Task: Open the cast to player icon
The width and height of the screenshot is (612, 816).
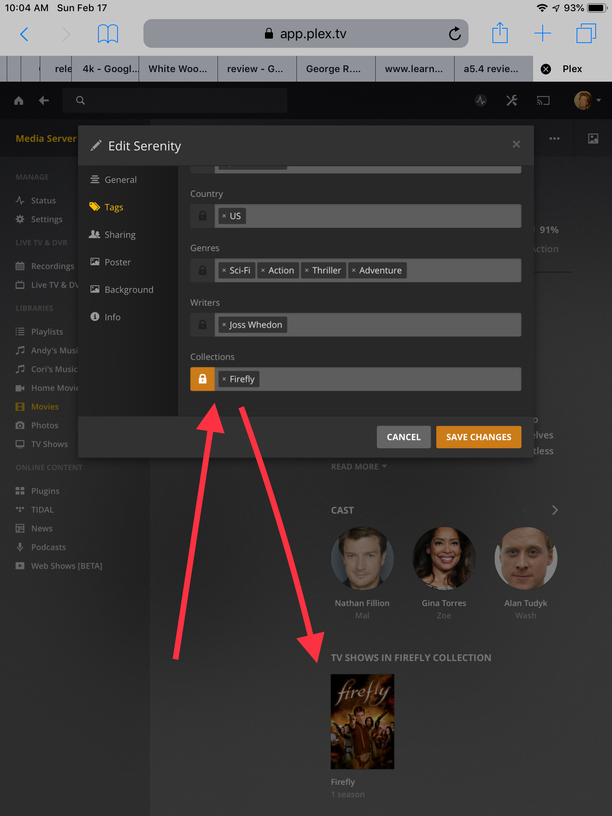Action: (543, 100)
